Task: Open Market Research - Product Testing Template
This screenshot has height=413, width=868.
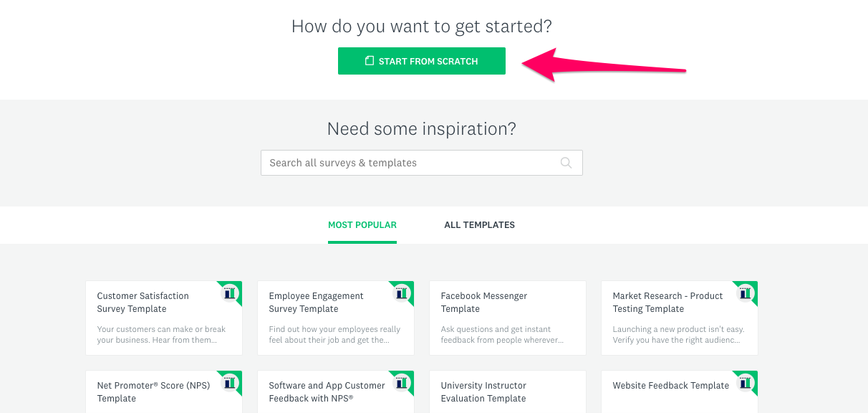Action: (680, 318)
